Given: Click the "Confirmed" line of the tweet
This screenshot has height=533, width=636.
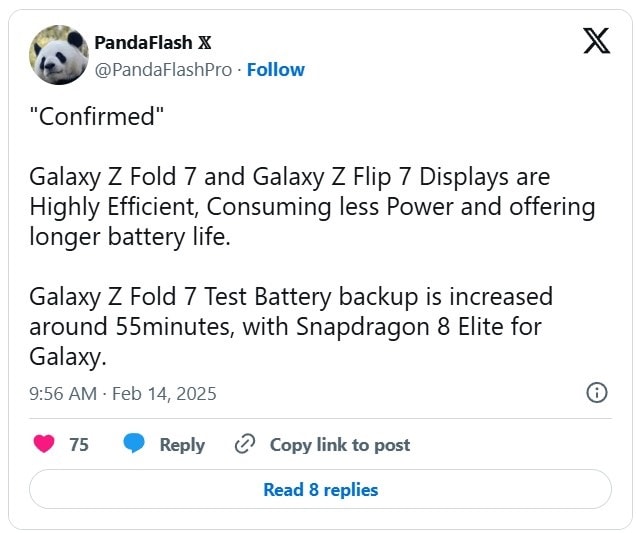Looking at the screenshot, I should coord(94,117).
